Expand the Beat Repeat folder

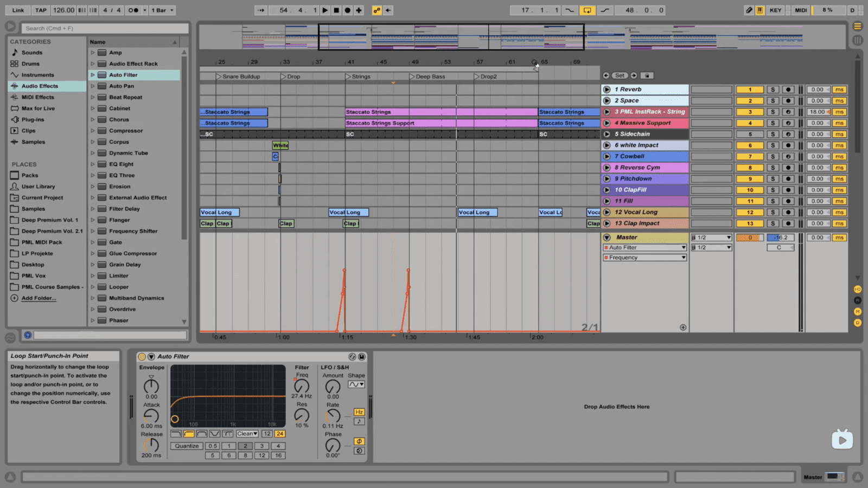coord(93,98)
